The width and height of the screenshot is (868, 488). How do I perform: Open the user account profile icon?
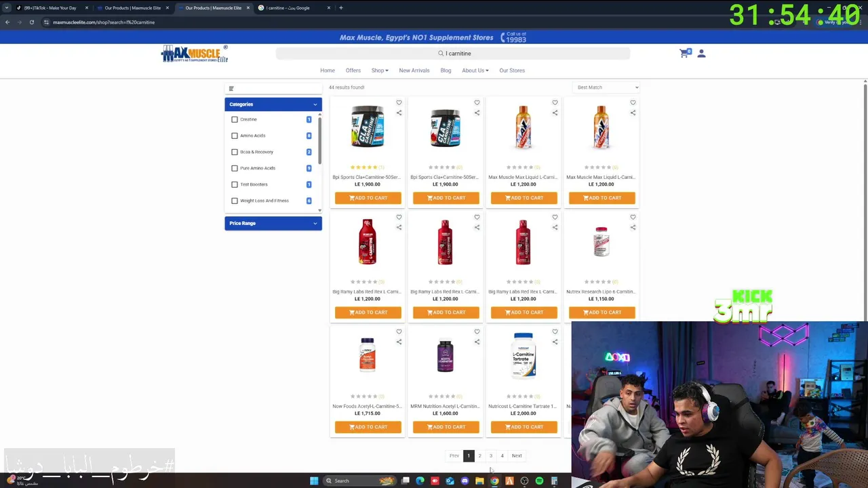point(701,53)
